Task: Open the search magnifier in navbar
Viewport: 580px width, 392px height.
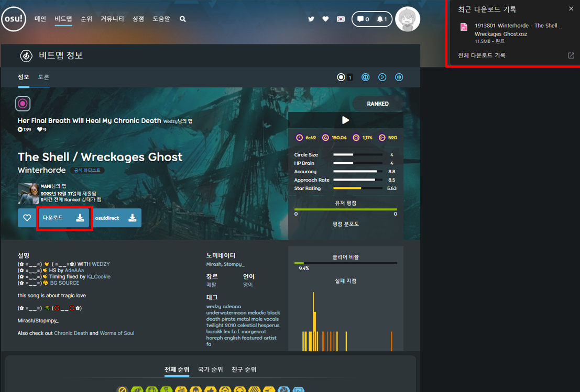Action: tap(182, 19)
